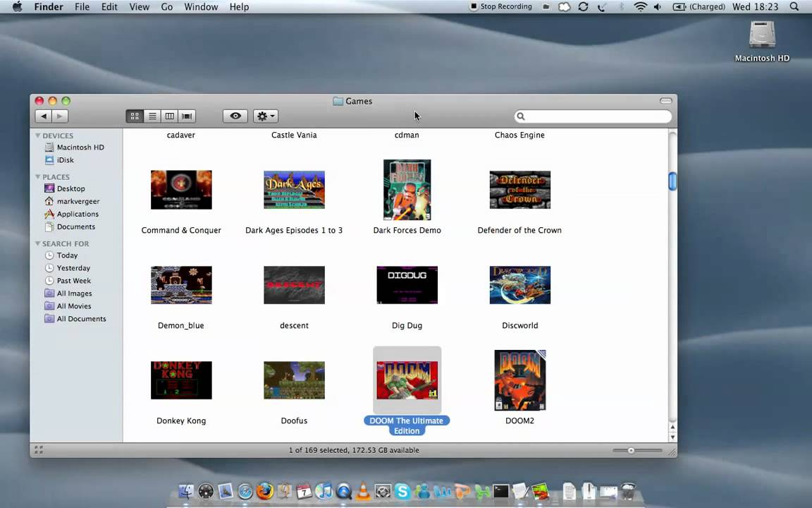
Task: Click the scroll down arrow
Action: (672, 437)
